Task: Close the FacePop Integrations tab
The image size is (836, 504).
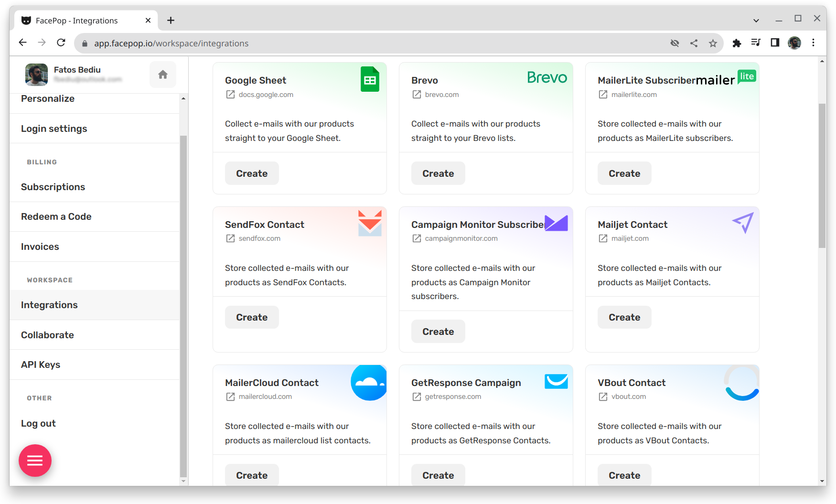Action: point(148,20)
